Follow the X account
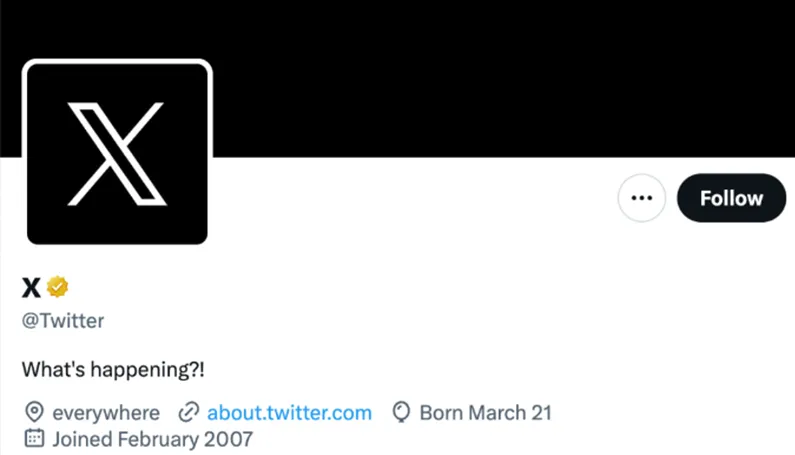 click(x=731, y=198)
